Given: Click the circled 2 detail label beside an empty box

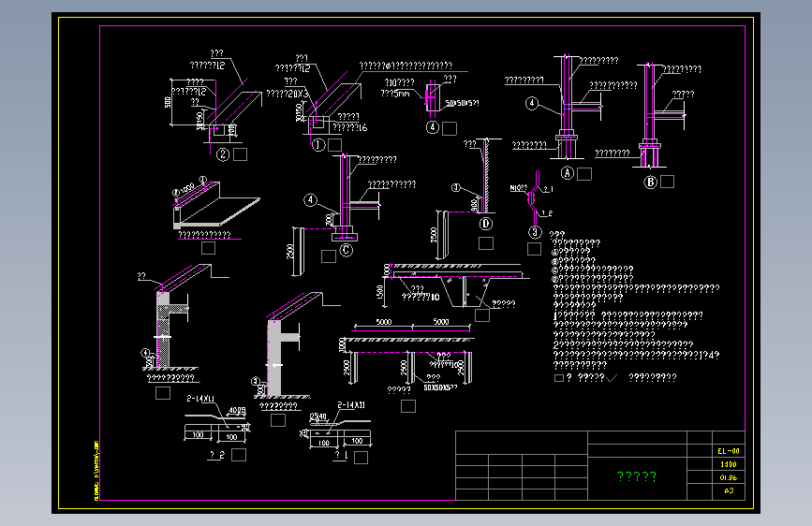Looking at the screenshot, I should pos(223,154).
